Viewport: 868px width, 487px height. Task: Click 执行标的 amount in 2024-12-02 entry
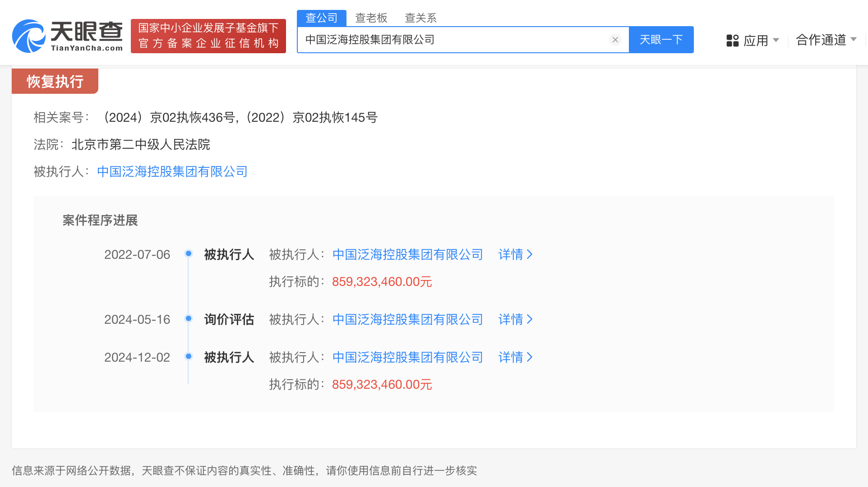382,385
